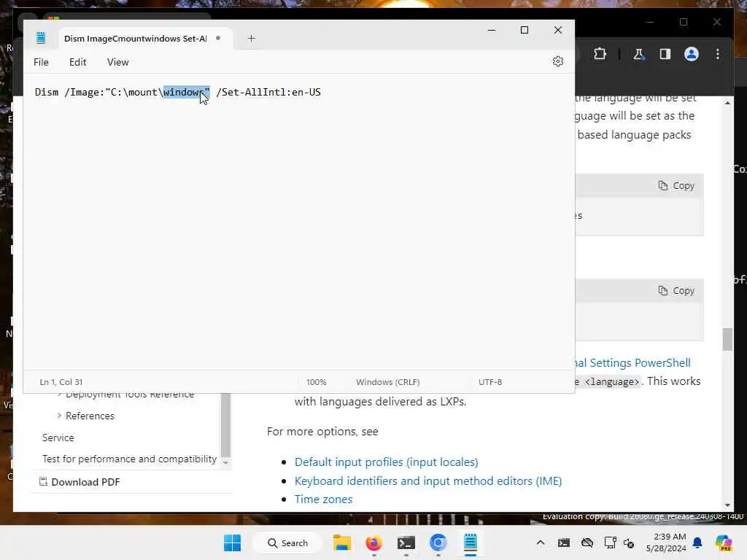Open Settings PowerShell link in browser
Screen dimensions: 747x560
(x=633, y=363)
